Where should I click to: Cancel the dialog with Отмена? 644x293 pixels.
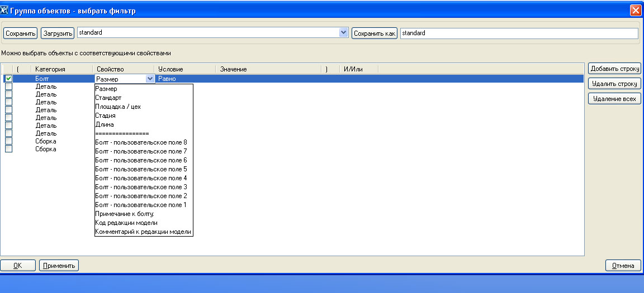click(623, 266)
